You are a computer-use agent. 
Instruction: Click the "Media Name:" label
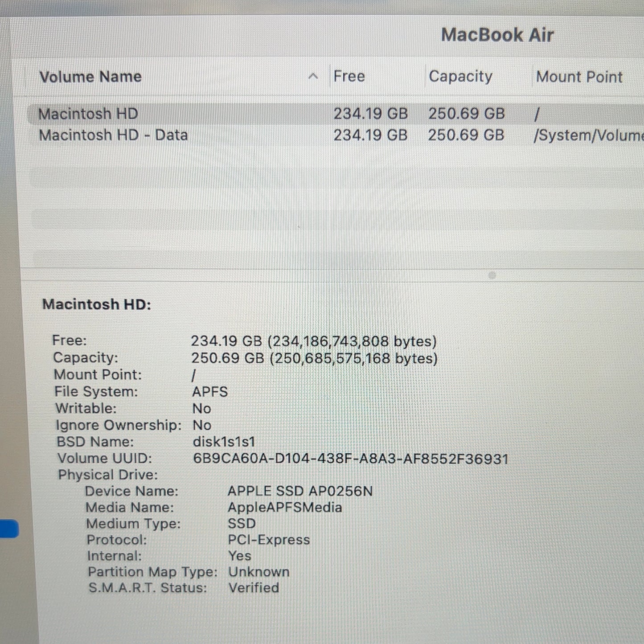(130, 508)
